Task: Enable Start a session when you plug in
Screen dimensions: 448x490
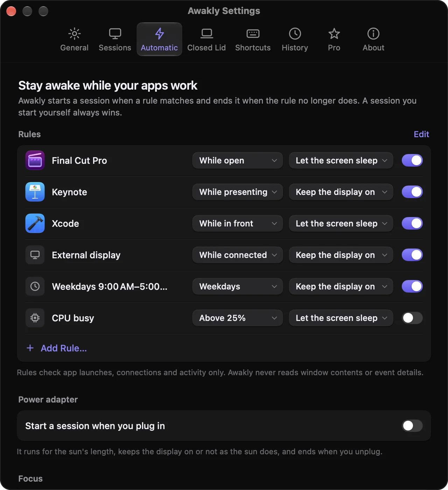Action: 412,426
